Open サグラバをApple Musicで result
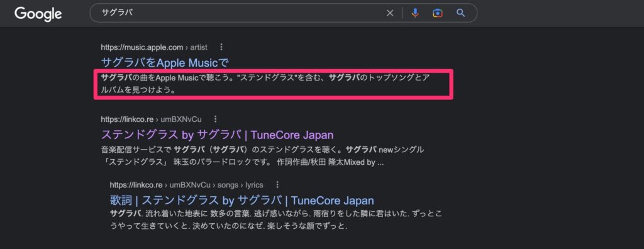The image size is (644, 249). tap(164, 62)
